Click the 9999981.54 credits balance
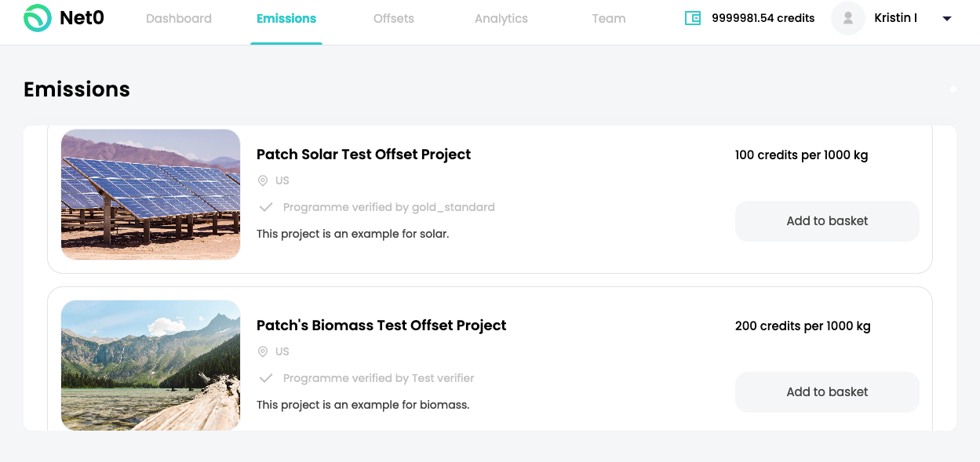Viewport: 980px width, 462px height. click(763, 18)
